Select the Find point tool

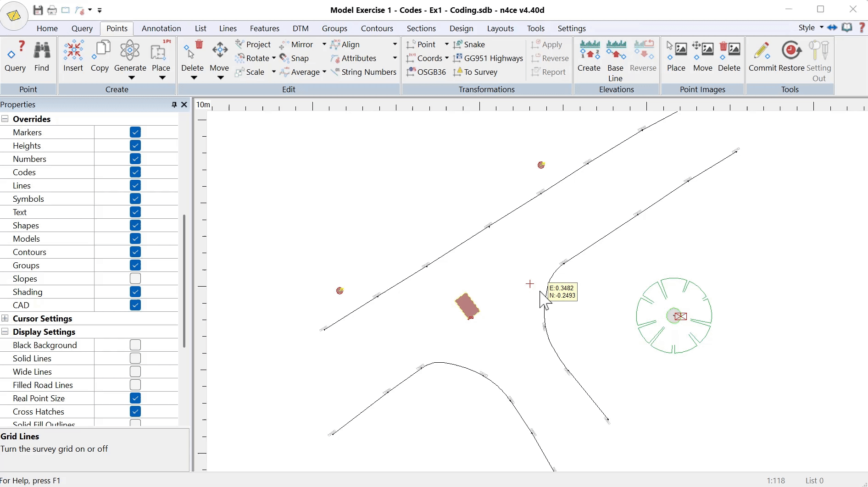click(x=42, y=51)
